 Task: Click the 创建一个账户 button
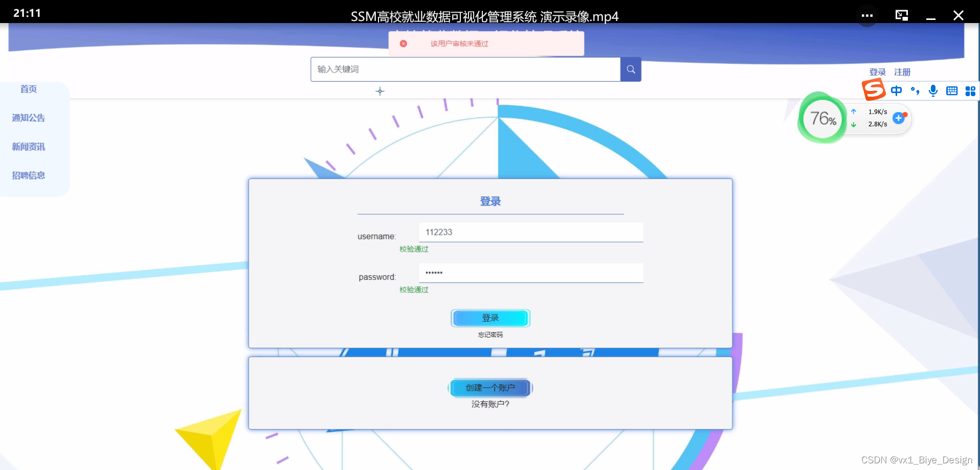coord(491,388)
